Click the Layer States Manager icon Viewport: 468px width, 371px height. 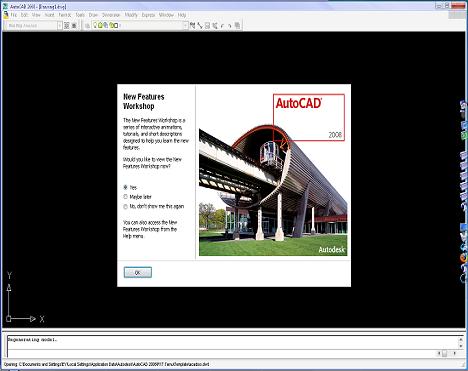[x=207, y=26]
